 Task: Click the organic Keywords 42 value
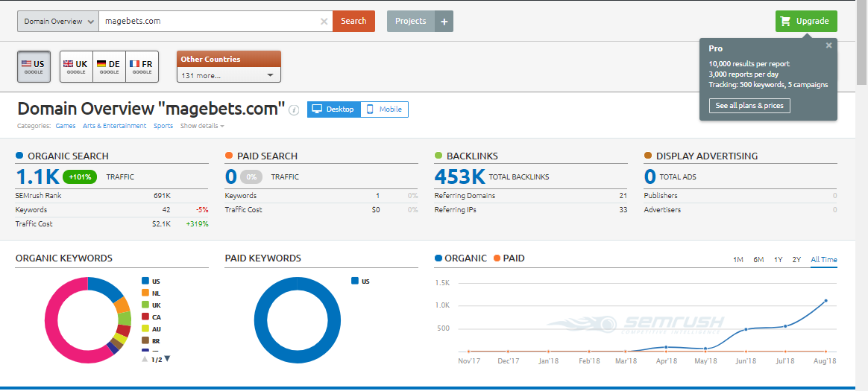[166, 210]
